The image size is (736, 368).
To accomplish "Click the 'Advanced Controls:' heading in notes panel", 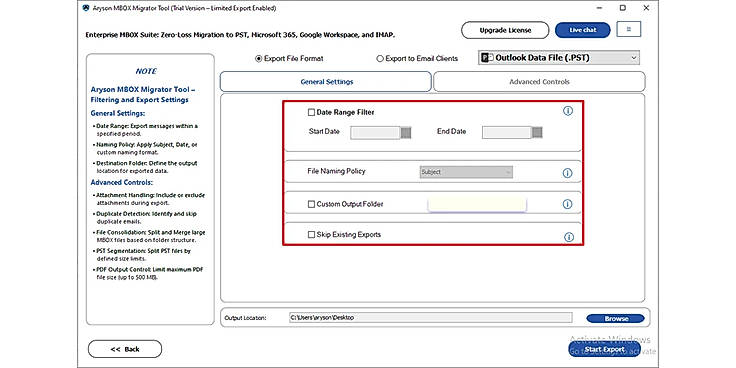I will (122, 182).
